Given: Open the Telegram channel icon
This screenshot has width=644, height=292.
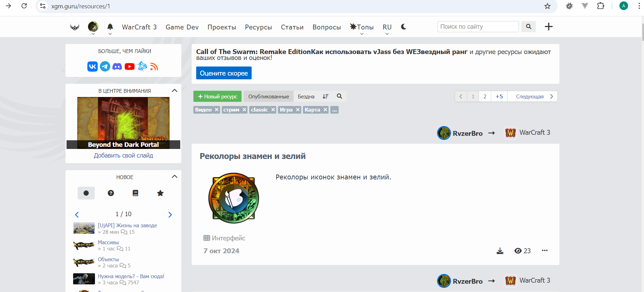Looking at the screenshot, I should 105,67.
